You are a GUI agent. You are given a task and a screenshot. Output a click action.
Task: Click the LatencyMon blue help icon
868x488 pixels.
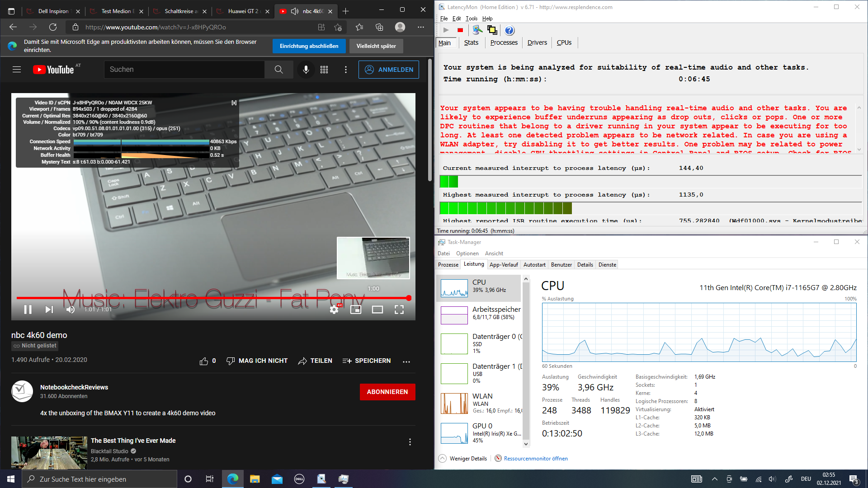pyautogui.click(x=509, y=30)
